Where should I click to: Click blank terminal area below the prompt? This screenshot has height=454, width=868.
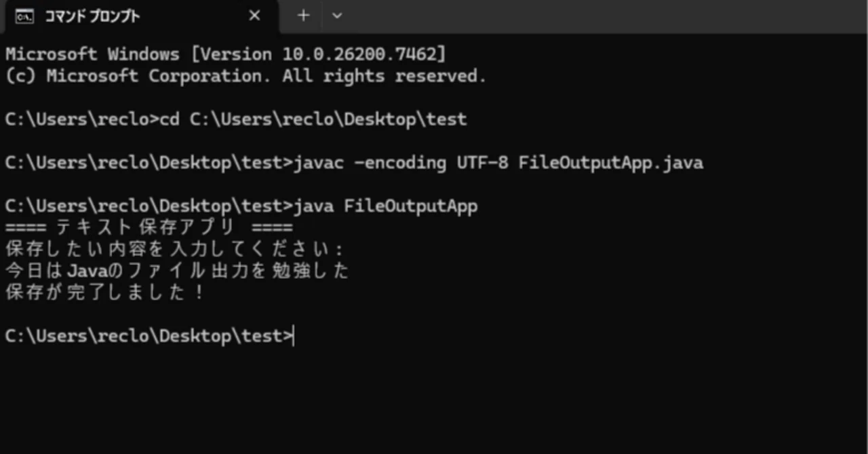pos(434,400)
